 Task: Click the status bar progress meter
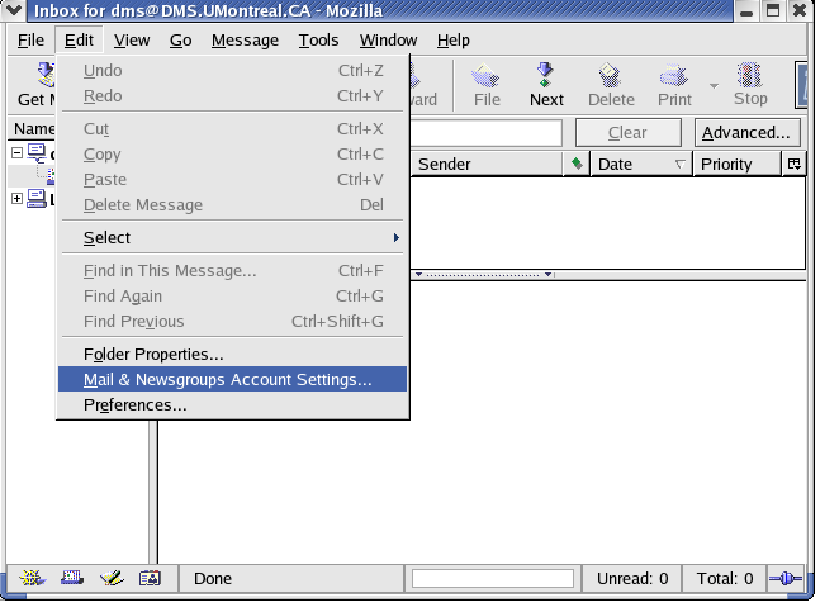493,578
